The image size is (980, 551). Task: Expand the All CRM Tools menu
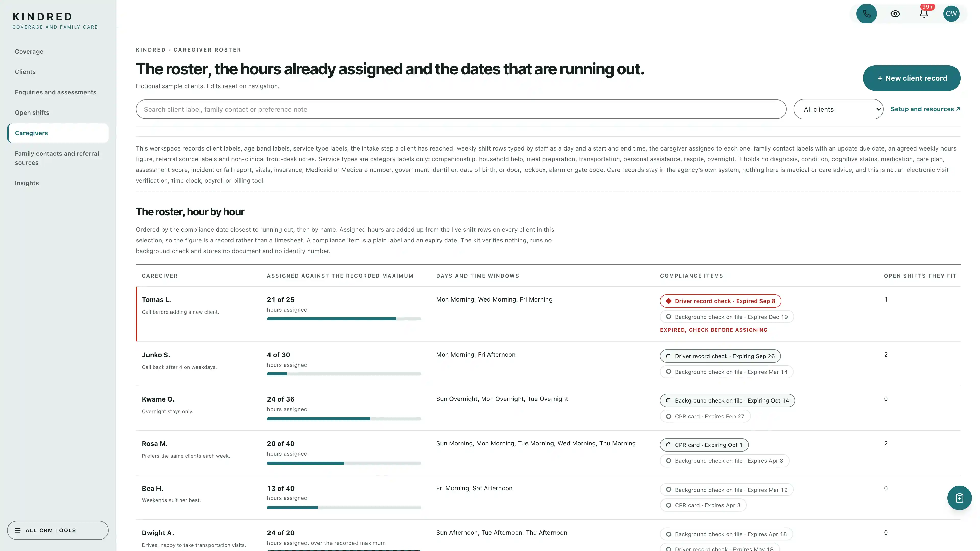click(x=58, y=530)
